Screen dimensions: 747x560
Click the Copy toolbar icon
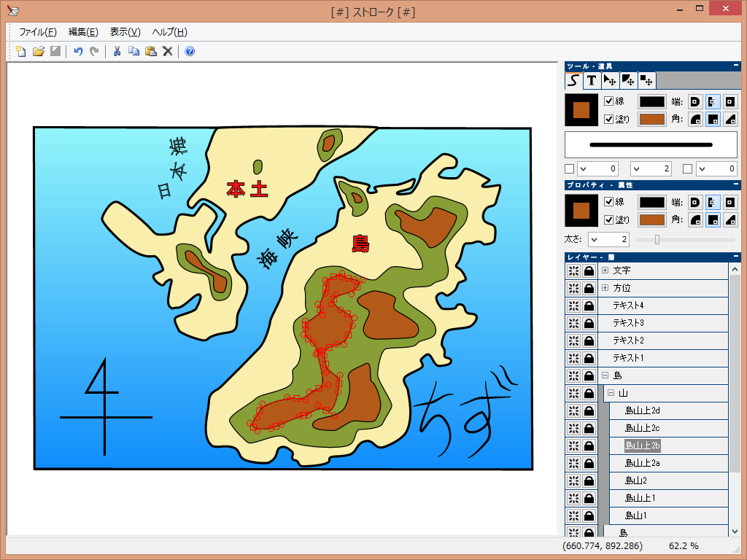pos(134,51)
